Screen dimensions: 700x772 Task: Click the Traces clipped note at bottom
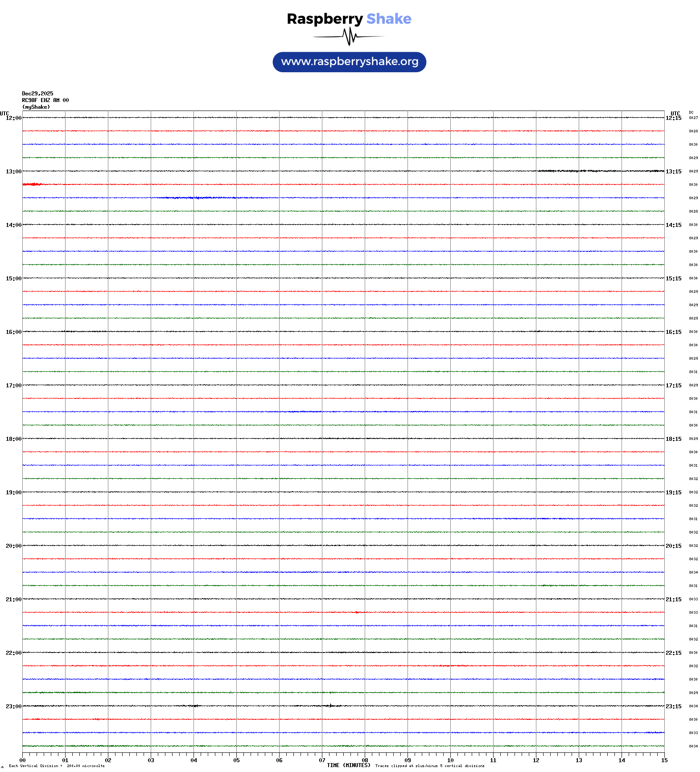pyautogui.click(x=429, y=766)
